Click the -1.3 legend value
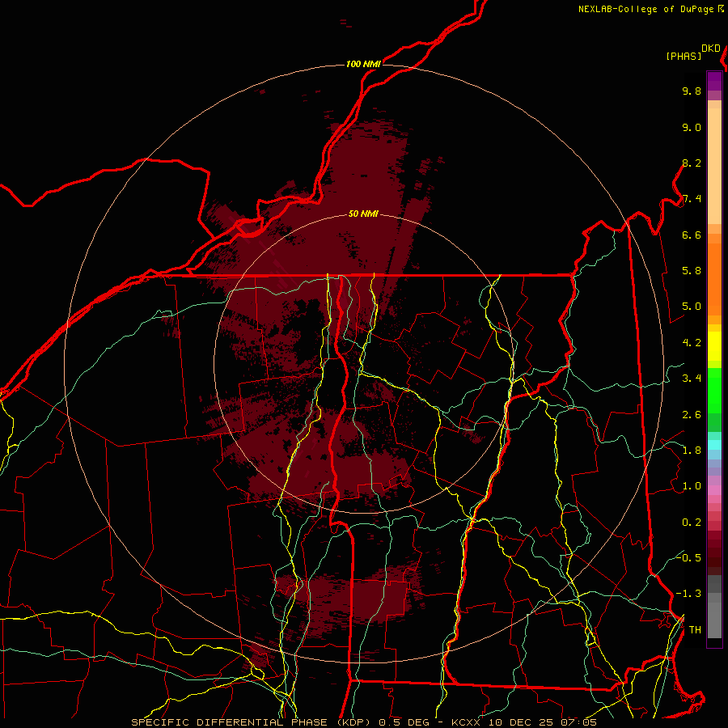This screenshot has height=728, width=728. (689, 594)
